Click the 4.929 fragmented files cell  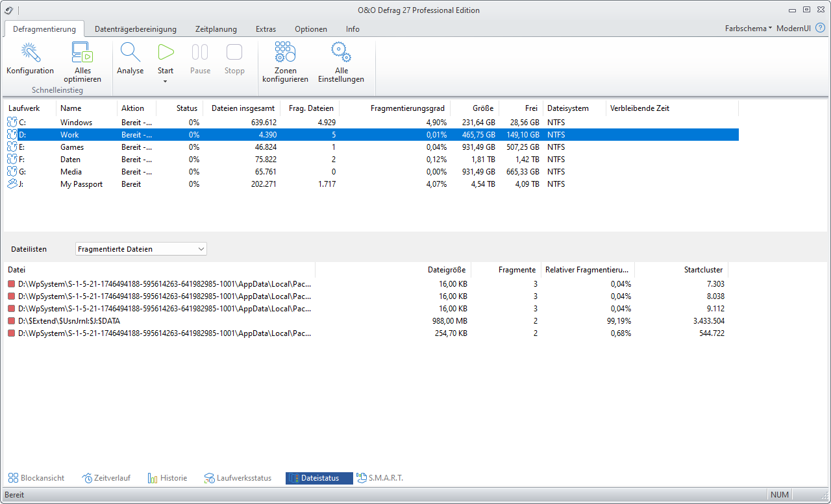tap(327, 122)
